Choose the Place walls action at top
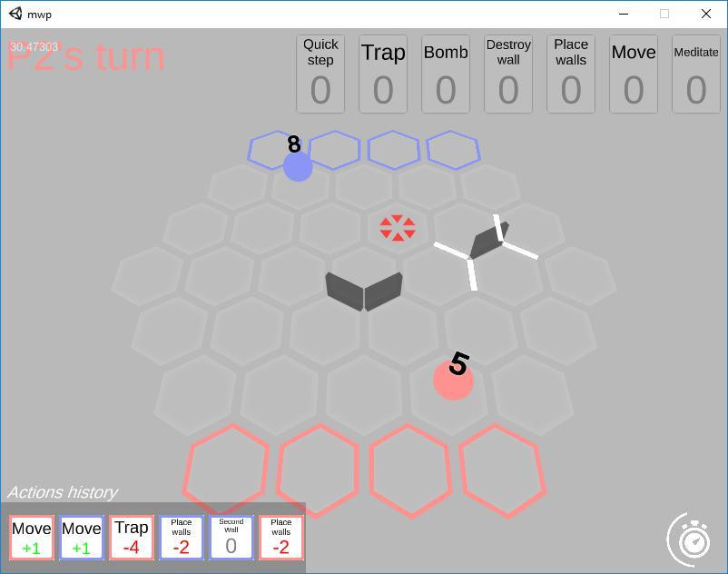The image size is (728, 574). [571, 74]
